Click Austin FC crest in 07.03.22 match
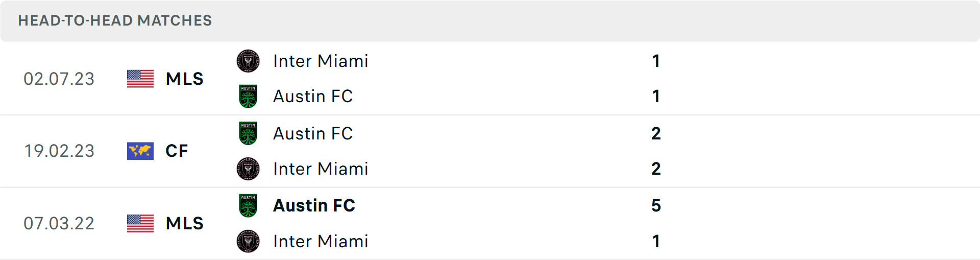 pyautogui.click(x=248, y=206)
